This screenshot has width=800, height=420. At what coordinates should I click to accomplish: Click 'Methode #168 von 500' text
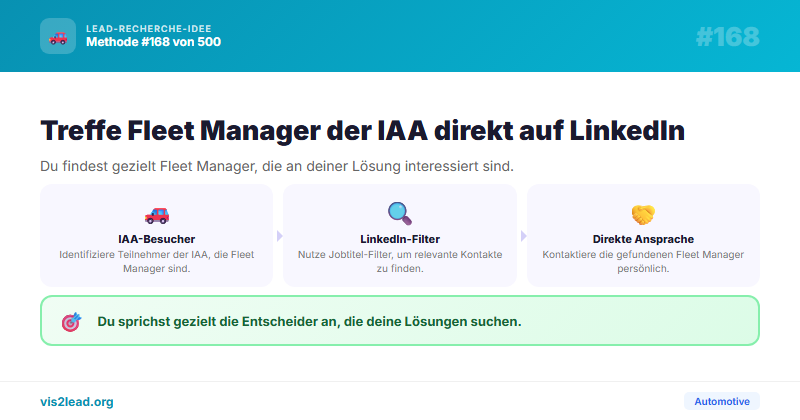click(154, 42)
